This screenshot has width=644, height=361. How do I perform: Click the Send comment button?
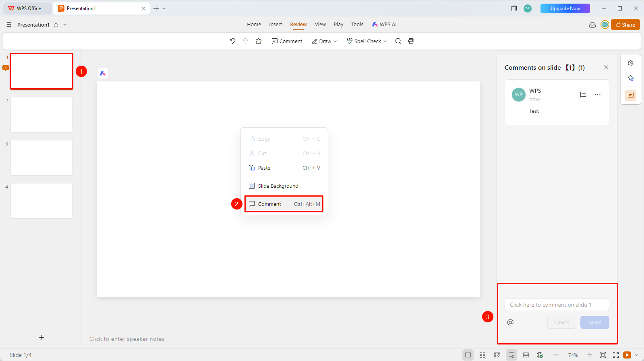[594, 322]
